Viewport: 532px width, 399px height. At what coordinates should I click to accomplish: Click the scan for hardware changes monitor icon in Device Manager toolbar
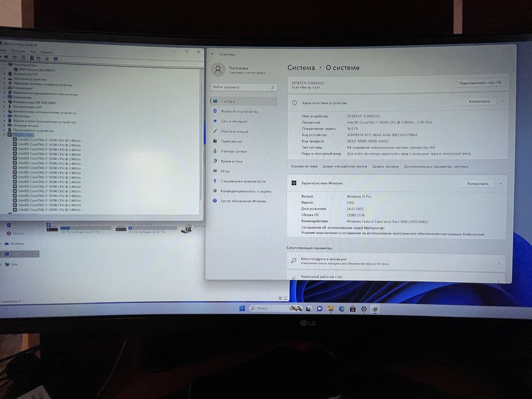pyautogui.click(x=55, y=58)
